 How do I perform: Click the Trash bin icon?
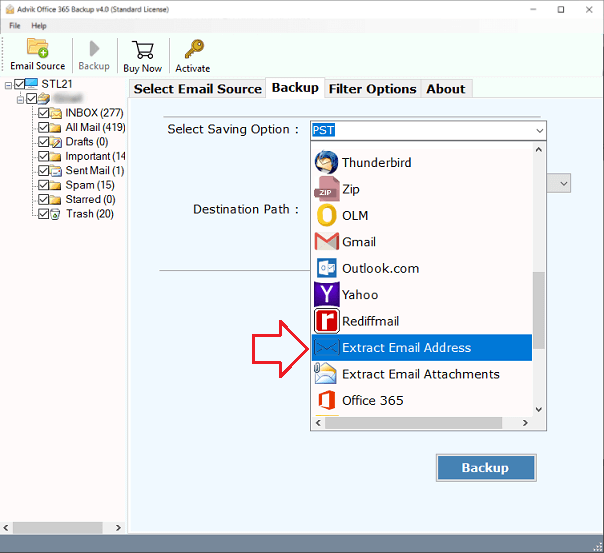(x=55, y=214)
